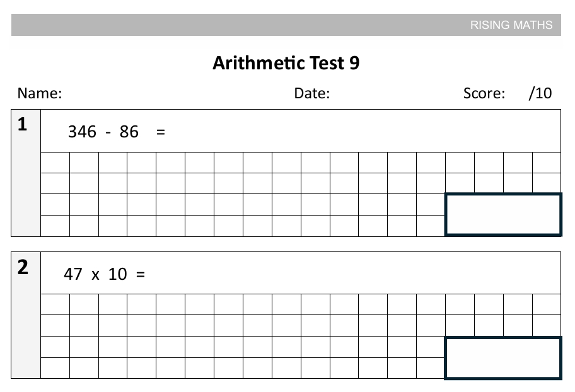Viewport: 575px width, 392px height.
Task: Click the /10 score total
Action: click(540, 94)
